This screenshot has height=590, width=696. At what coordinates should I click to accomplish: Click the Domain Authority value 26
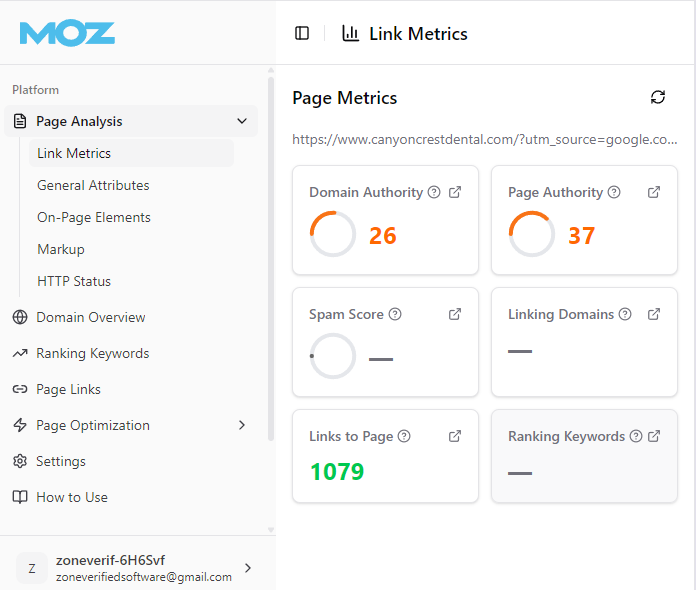pos(383,236)
